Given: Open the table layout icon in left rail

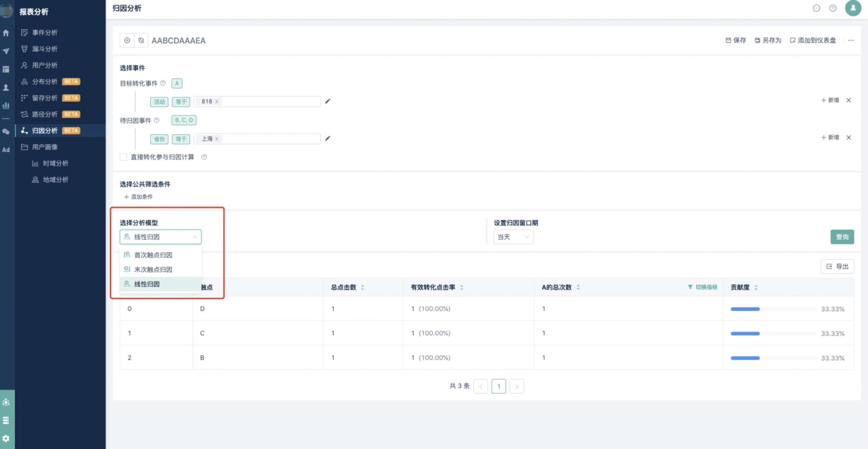Looking at the screenshot, I should point(6,70).
